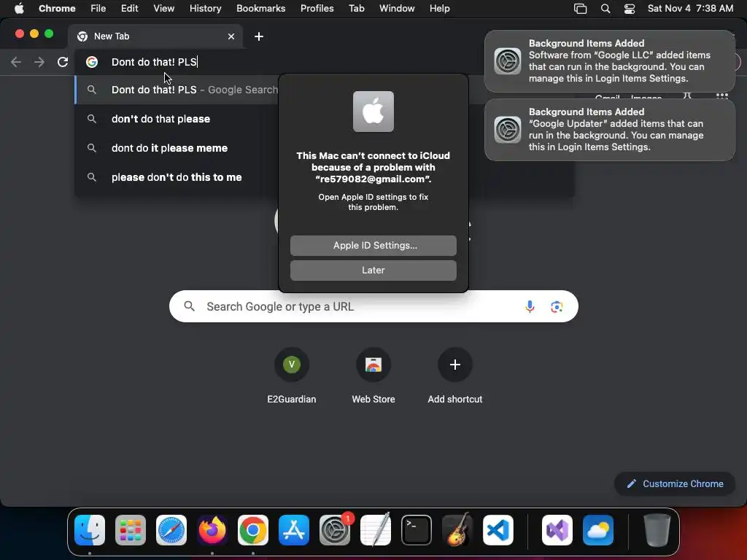Click the Google Updater background items notification
This screenshot has height=560, width=747.
[610, 130]
